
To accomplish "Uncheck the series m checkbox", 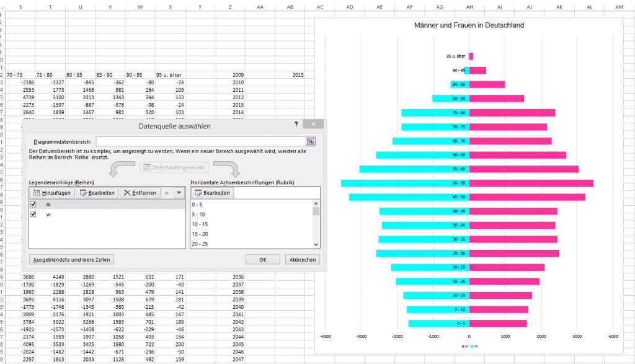I will tap(33, 205).
